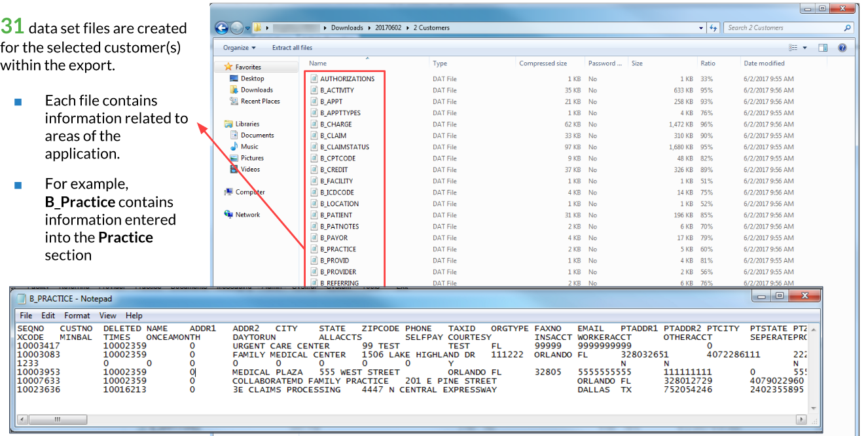This screenshot has width=868, height=436.
Task: Select the B_PATIENT file icon
Action: [x=314, y=215]
